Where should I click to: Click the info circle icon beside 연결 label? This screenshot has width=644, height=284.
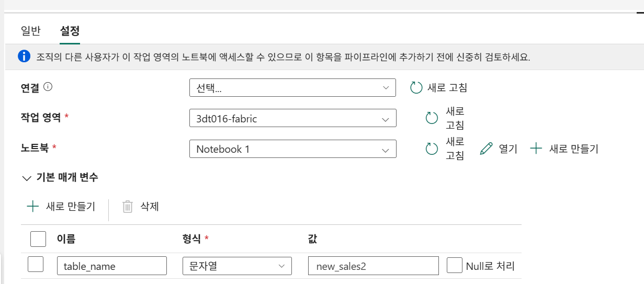click(x=48, y=87)
